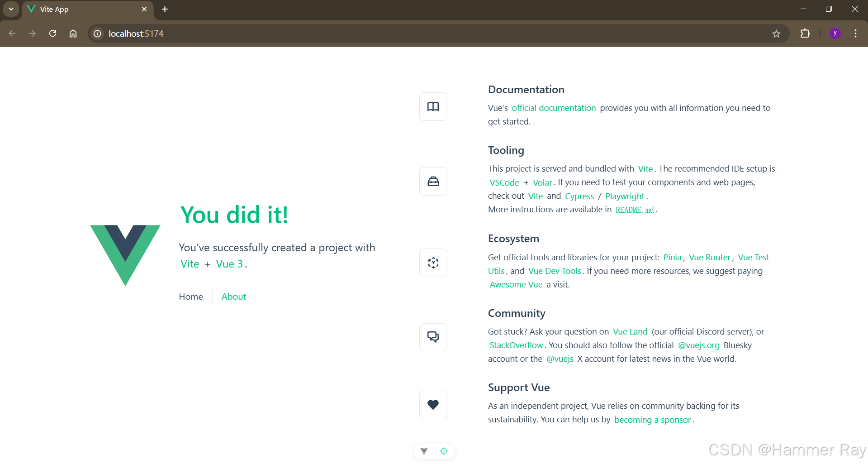The width and height of the screenshot is (868, 464).
Task: Click the Ecosystem icon
Action: (433, 263)
